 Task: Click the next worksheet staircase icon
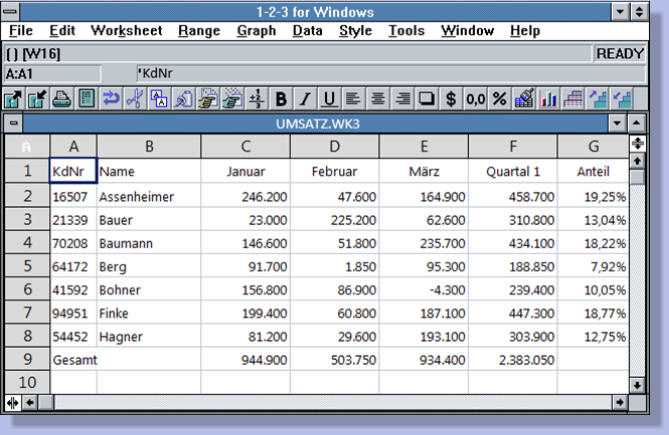[598, 99]
